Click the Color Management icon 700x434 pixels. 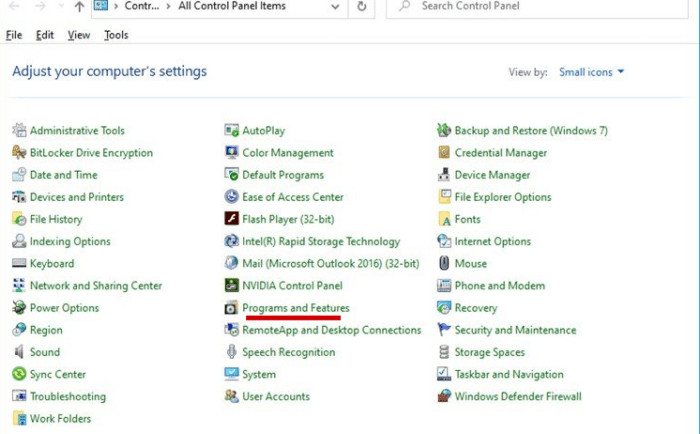(x=232, y=152)
